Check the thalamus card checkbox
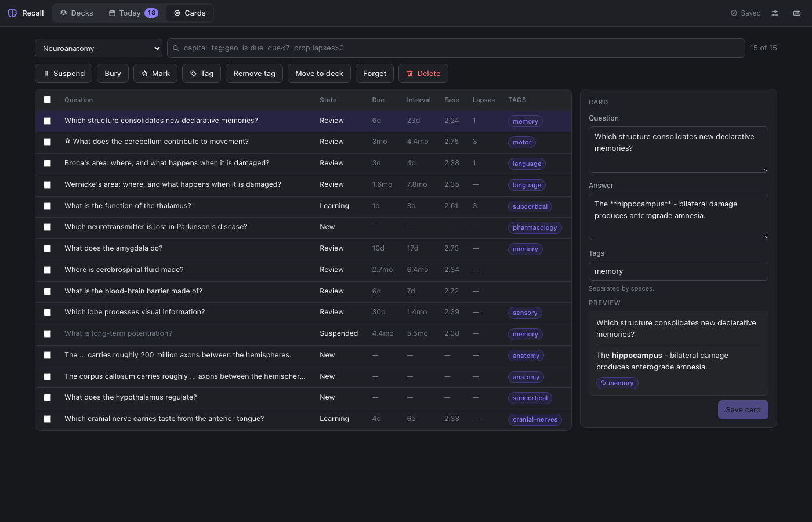The height and width of the screenshot is (522, 812). pos(48,206)
